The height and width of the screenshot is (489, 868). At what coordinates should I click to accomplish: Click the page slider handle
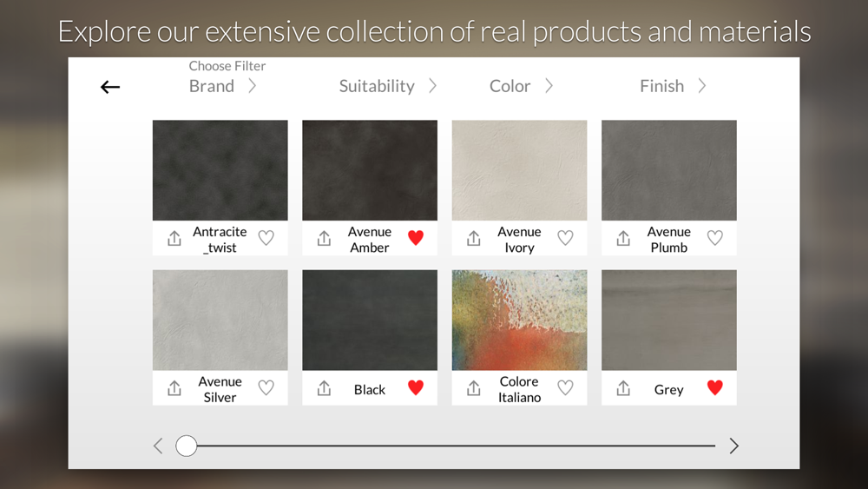point(187,446)
